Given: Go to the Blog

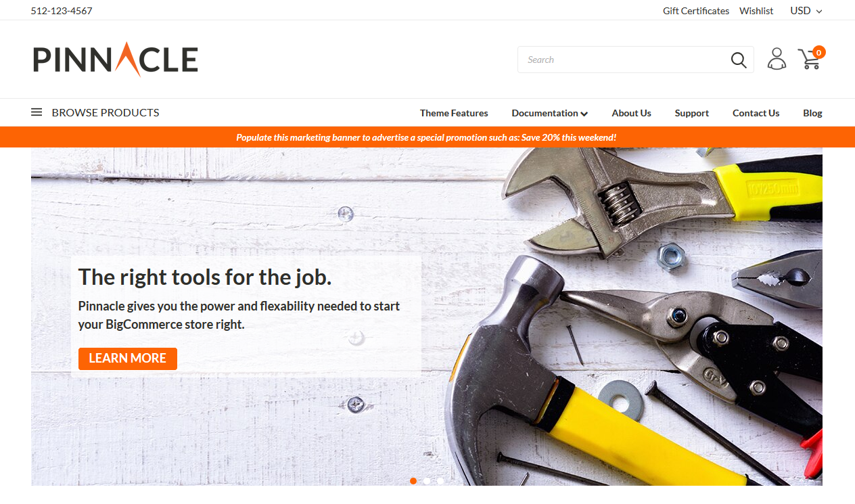Looking at the screenshot, I should click(x=812, y=113).
